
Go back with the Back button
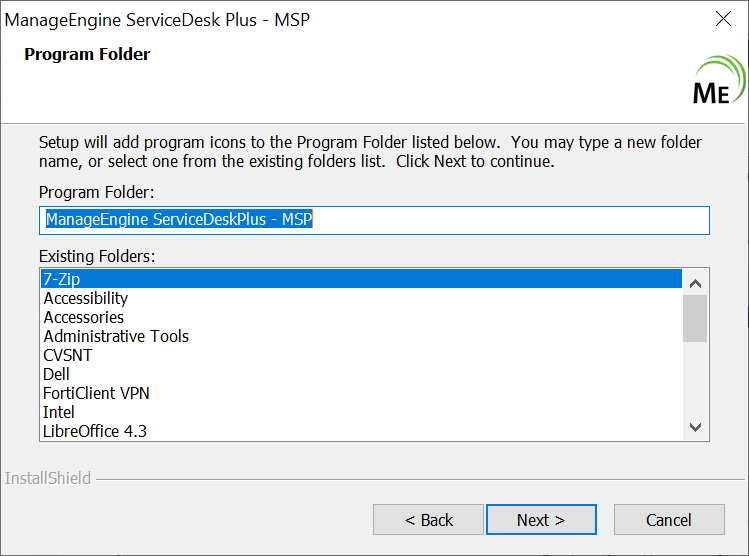429,520
